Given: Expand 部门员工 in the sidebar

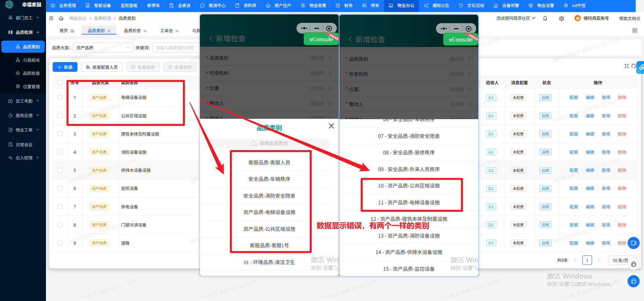Looking at the screenshot, I should click(x=23, y=18).
